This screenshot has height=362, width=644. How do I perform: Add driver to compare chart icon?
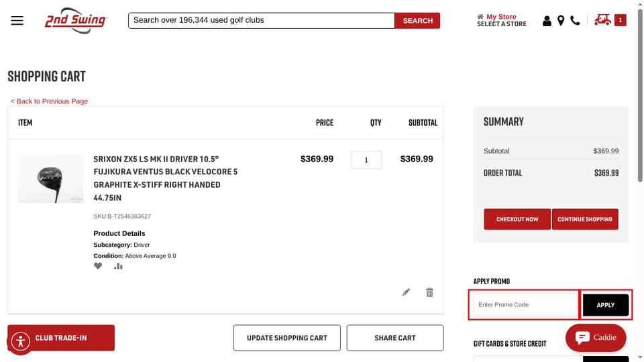118,266
